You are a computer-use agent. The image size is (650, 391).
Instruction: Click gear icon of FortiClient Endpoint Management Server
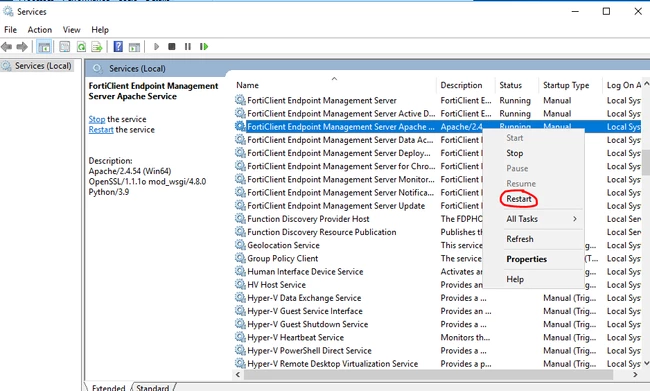240,100
